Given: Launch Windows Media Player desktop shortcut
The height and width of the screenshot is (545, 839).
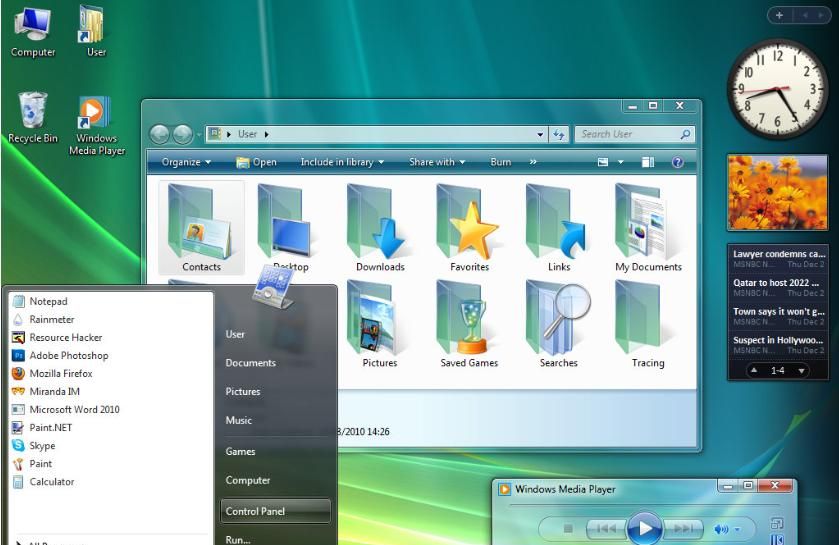Looking at the screenshot, I should point(96,126).
